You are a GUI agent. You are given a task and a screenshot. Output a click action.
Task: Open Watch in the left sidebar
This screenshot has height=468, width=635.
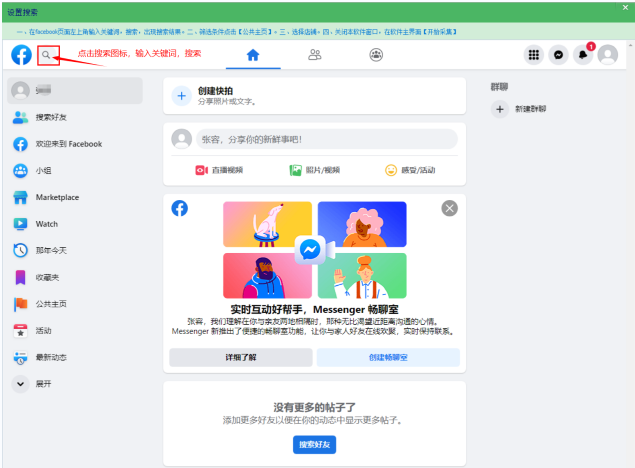tap(75, 224)
